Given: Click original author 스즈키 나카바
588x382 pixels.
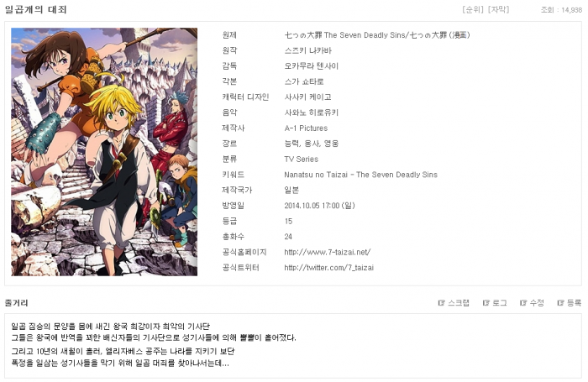Looking at the screenshot, I should pyautogui.click(x=308, y=50).
